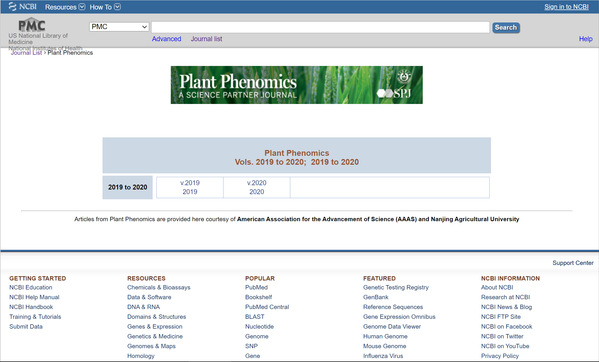Go to Journal List in breadcrumb
Image resolution: width=599 pixels, height=362 pixels.
coord(26,53)
